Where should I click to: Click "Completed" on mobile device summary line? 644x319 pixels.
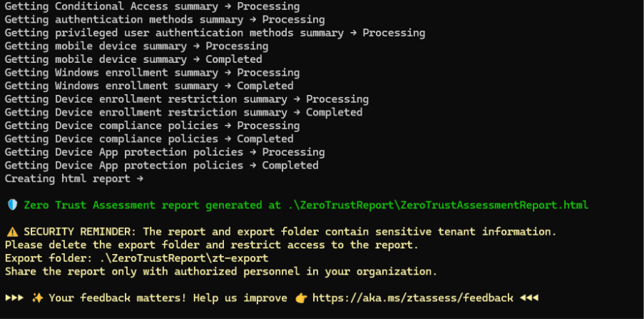[233, 59]
